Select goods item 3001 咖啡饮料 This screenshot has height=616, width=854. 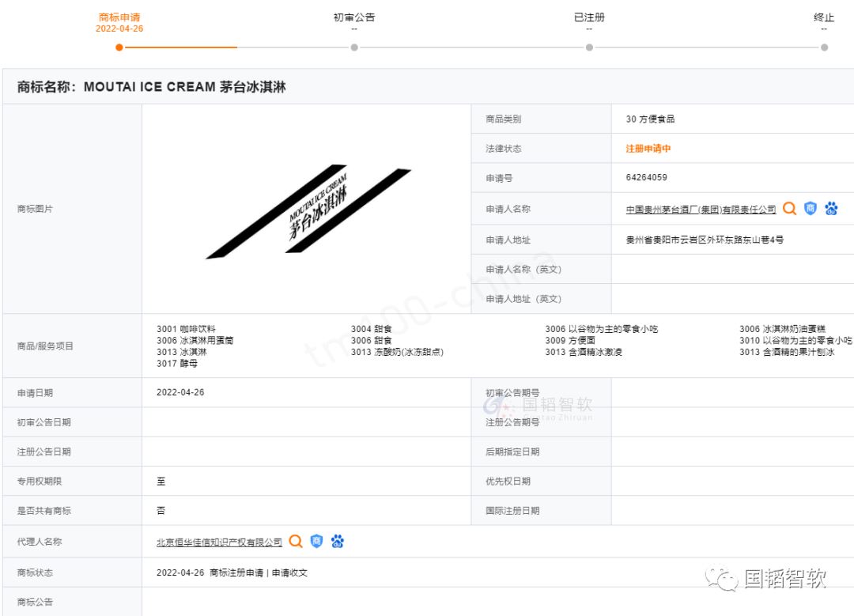pos(186,329)
